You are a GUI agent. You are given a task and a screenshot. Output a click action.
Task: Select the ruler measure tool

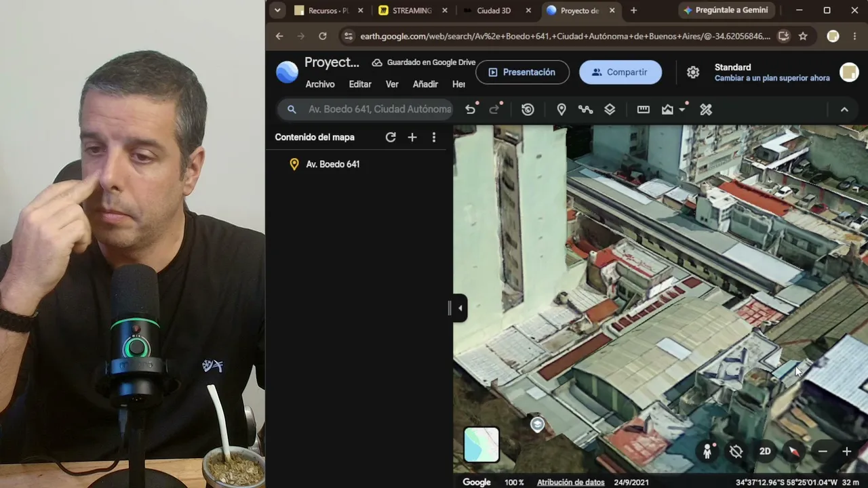[644, 109]
